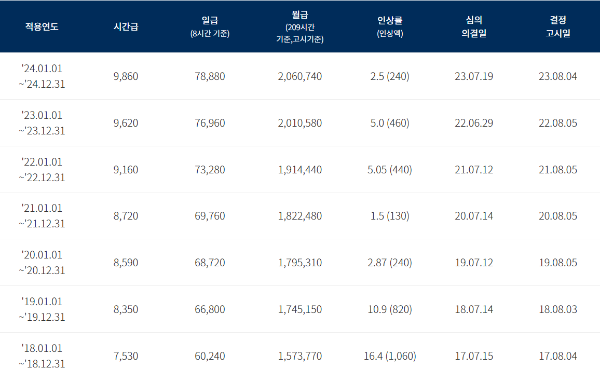Select announcement date 20.08.05
The height and width of the screenshot is (377, 600).
coord(558,216)
